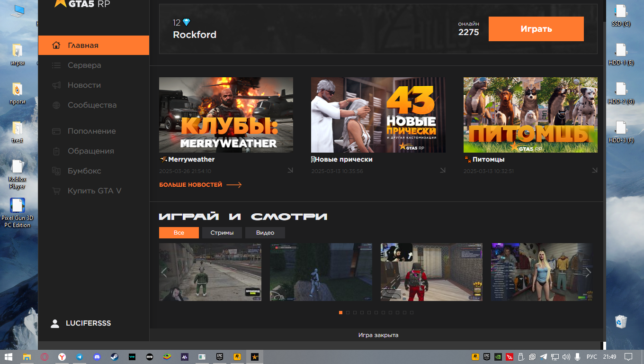The height and width of the screenshot is (364, 644).
Task: Open Telegram from the taskbar
Action: [79, 357]
